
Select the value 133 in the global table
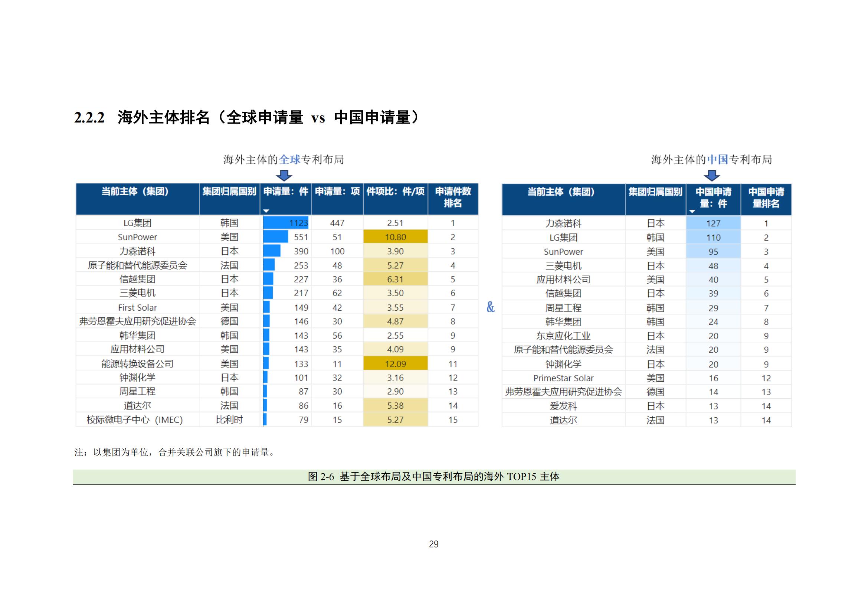pyautogui.click(x=301, y=364)
